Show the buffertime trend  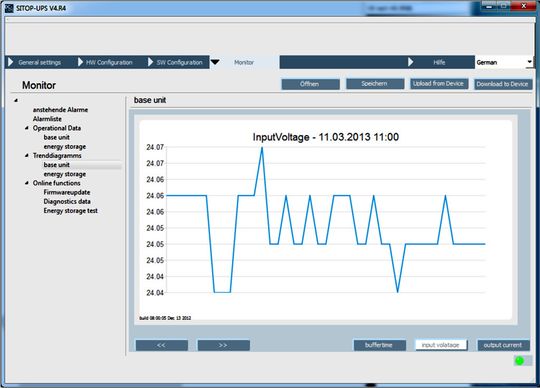(380, 345)
